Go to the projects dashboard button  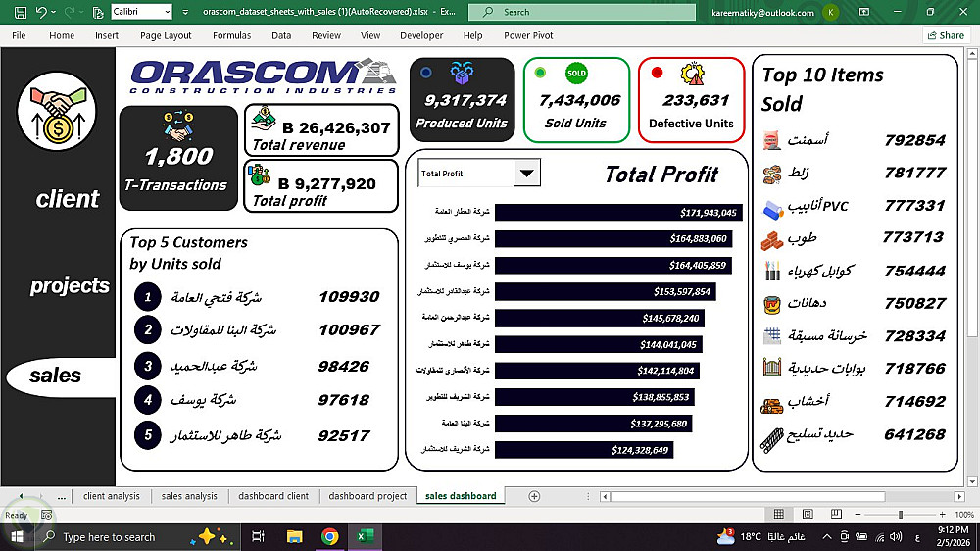(x=70, y=285)
